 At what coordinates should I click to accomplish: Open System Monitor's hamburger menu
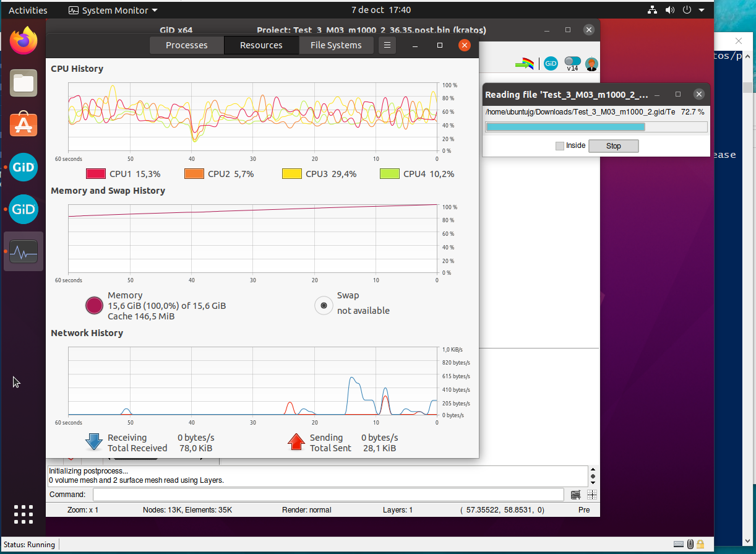(x=387, y=45)
